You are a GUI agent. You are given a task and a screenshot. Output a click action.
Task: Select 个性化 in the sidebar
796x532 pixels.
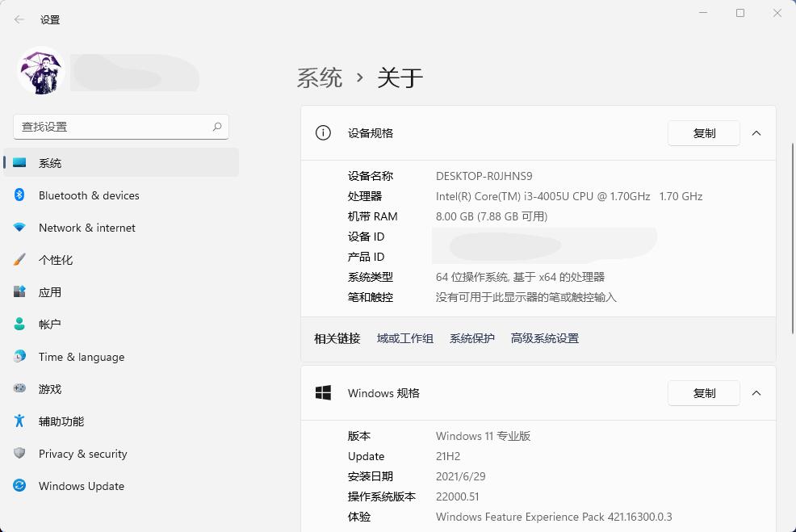[55, 260]
